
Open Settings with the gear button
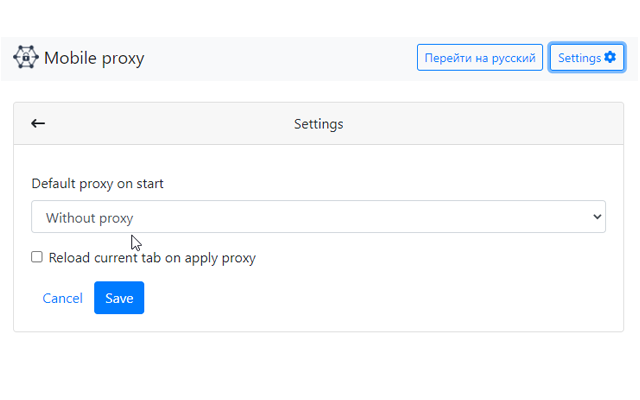coord(587,58)
